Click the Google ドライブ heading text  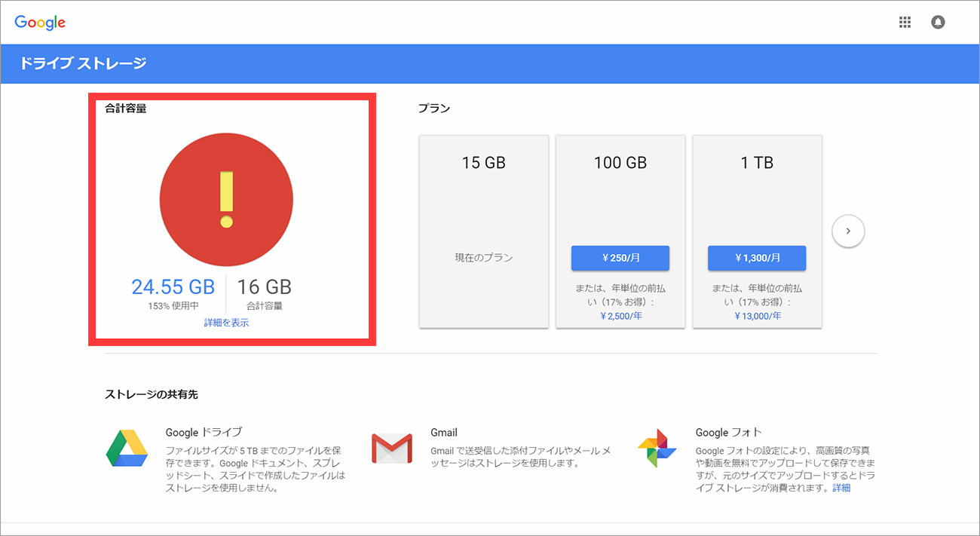click(204, 432)
